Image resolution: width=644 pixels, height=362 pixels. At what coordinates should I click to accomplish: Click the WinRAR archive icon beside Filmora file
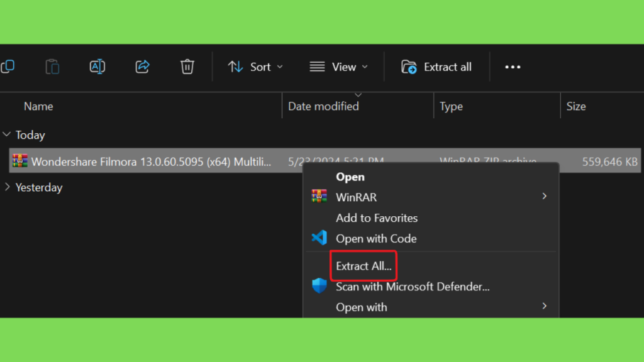coord(19,160)
